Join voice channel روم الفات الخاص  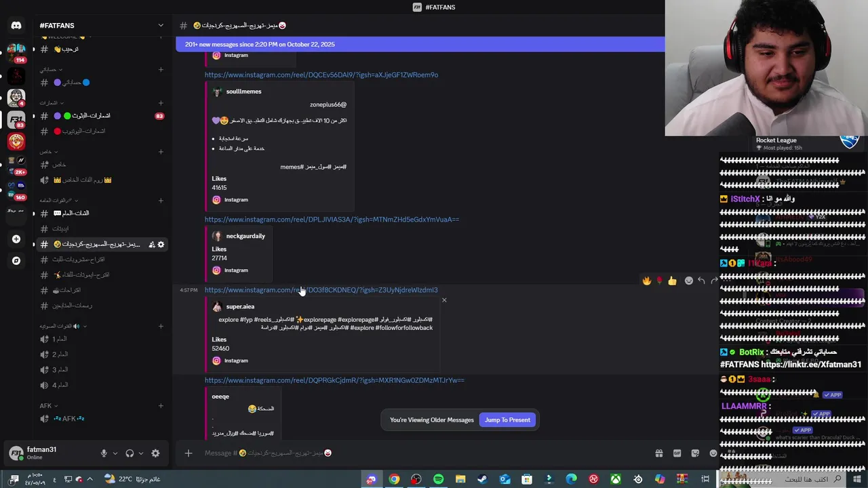point(102,180)
